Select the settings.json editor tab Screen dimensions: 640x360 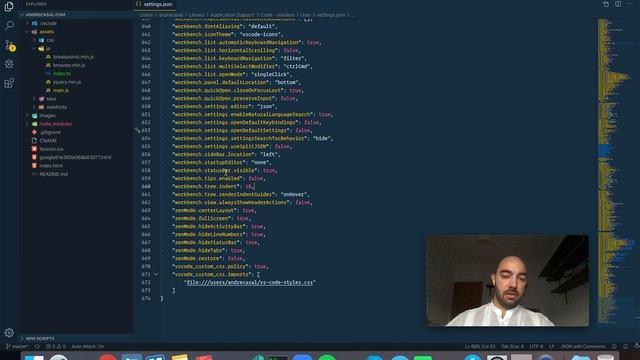(x=154, y=4)
